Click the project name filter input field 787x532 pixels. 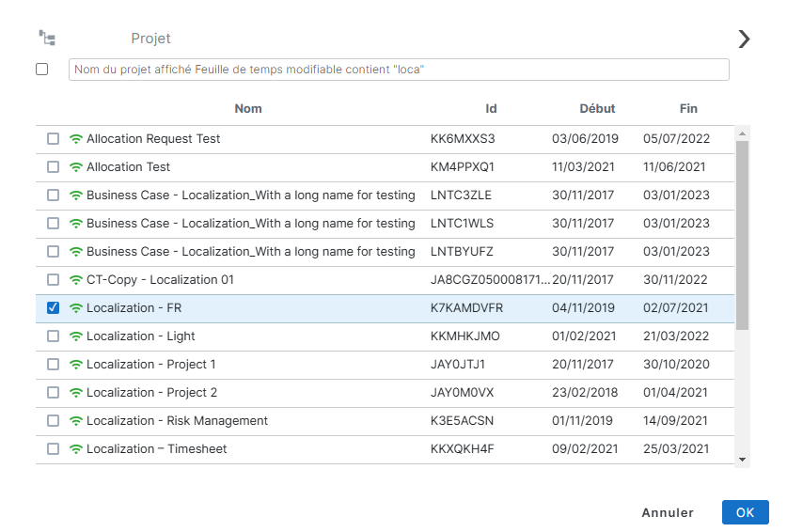point(399,70)
